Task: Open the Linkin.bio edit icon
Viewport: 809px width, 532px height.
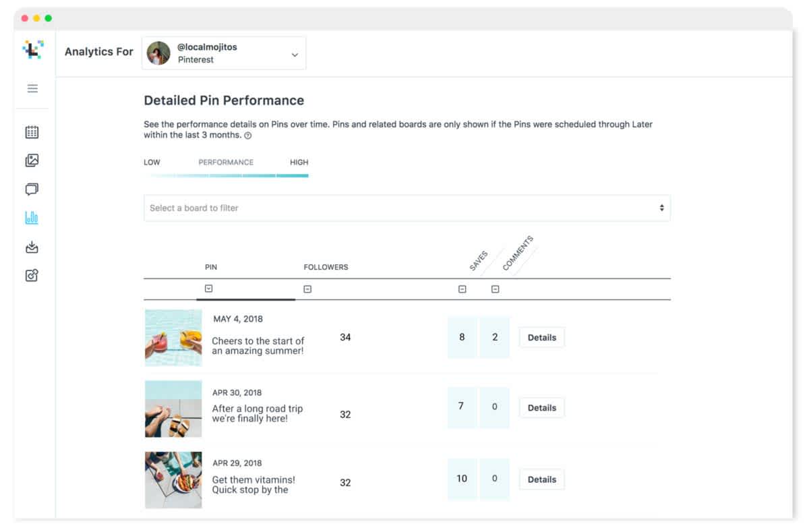Action: coord(32,275)
